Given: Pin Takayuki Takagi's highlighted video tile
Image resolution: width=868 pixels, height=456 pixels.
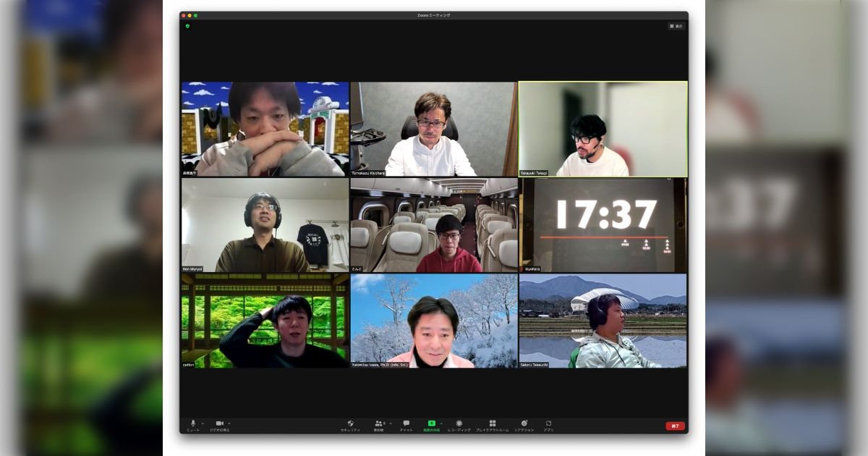Looking at the screenshot, I should [x=602, y=128].
